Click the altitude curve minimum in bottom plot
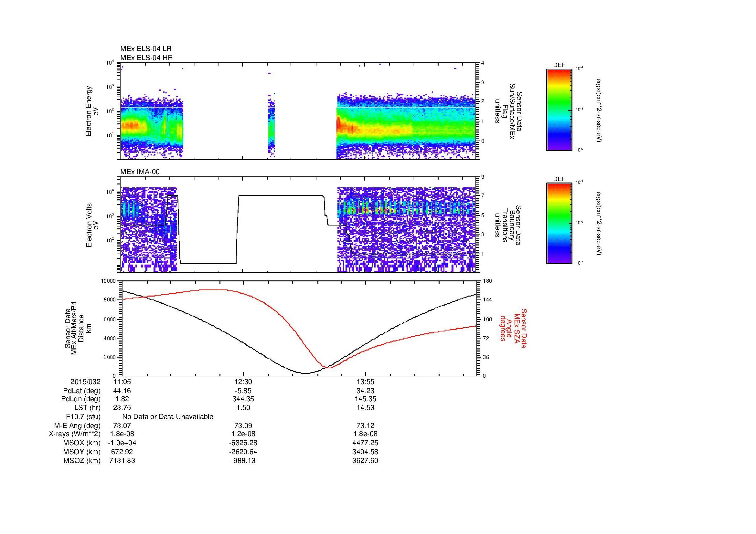Screen dimensions: 756x534 coord(305,373)
